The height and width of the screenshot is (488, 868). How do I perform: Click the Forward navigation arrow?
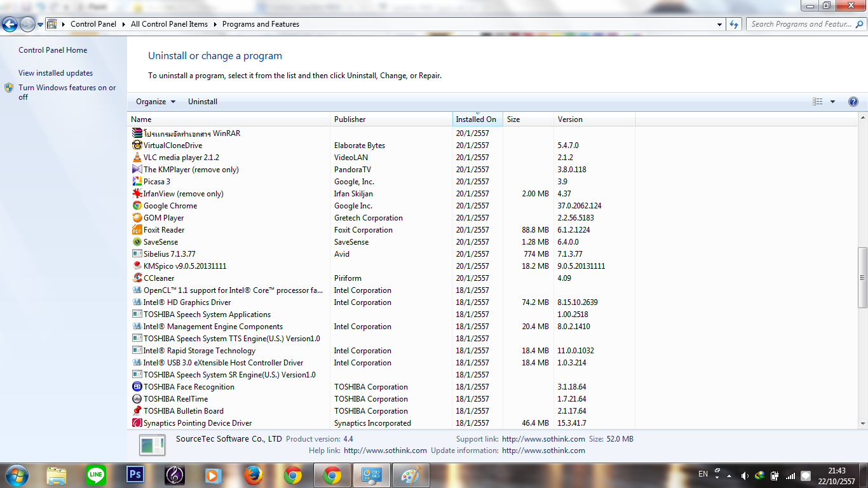pyautogui.click(x=27, y=24)
